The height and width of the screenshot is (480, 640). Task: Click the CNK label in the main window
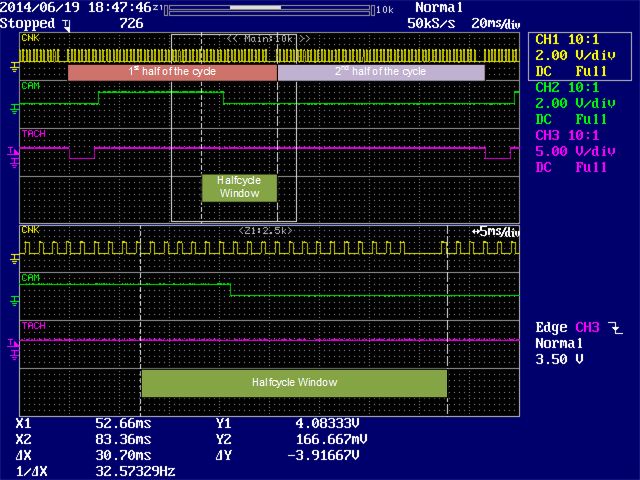(x=31, y=38)
